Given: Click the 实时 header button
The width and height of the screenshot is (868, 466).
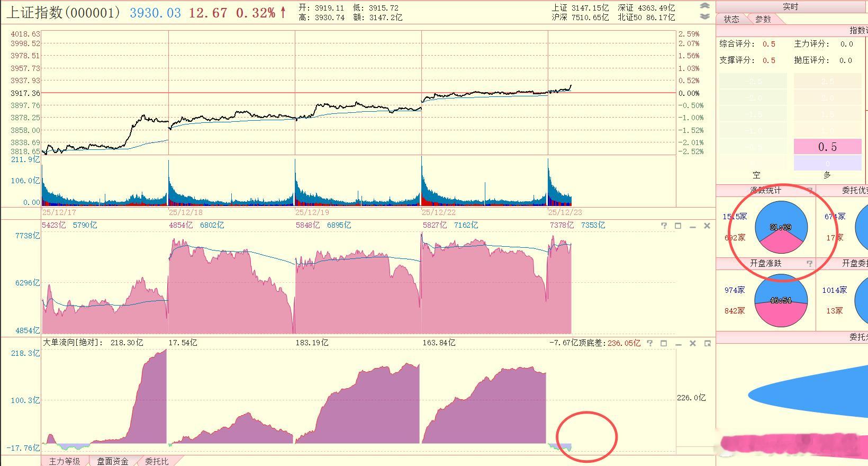Looking at the screenshot, I should (x=790, y=6).
